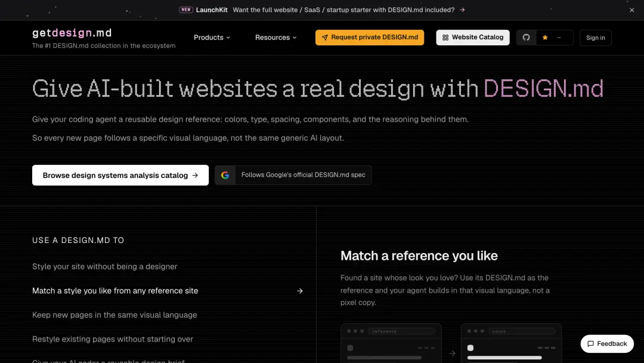Click the orange star icon
This screenshot has height=363, width=644.
(545, 38)
